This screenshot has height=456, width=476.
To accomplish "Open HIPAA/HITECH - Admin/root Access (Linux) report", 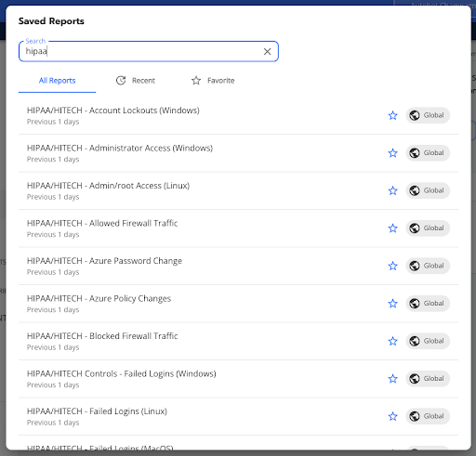I will [238, 190].
